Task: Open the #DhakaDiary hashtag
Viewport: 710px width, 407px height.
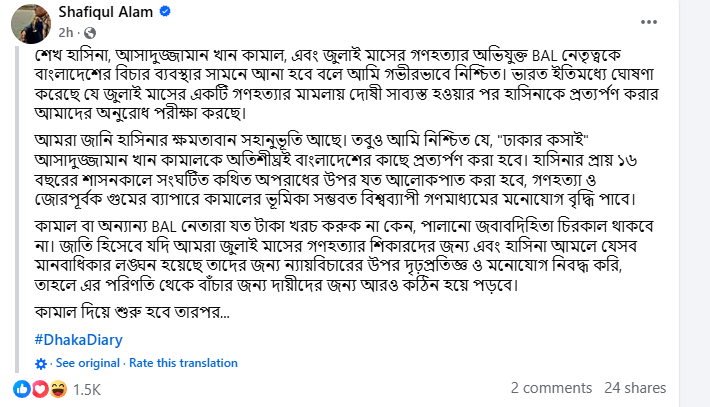Action: pyautogui.click(x=78, y=340)
